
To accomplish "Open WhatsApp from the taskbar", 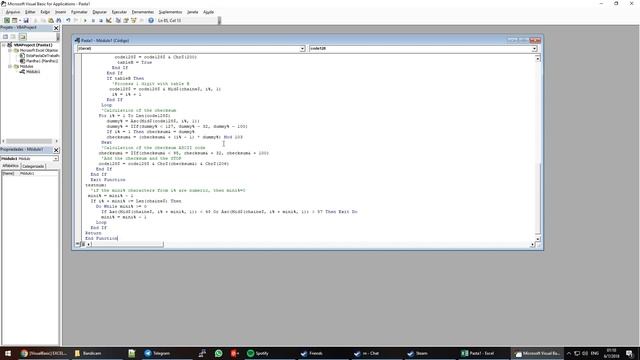I will point(218,353).
